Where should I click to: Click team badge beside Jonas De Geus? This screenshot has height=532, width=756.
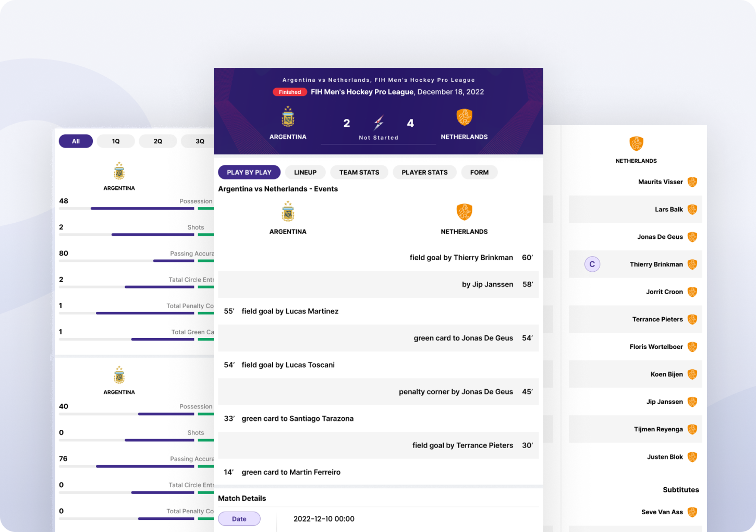[x=692, y=237]
